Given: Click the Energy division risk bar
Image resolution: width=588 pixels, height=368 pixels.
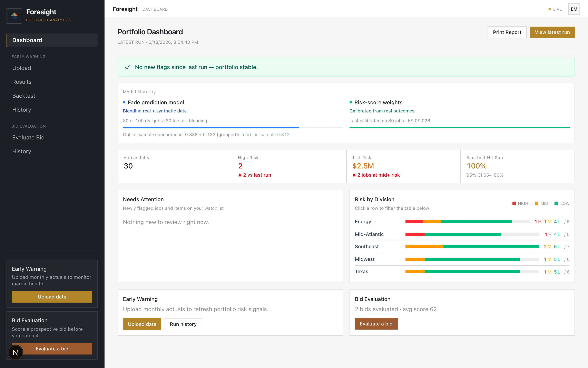Looking at the screenshot, I should click(x=468, y=222).
